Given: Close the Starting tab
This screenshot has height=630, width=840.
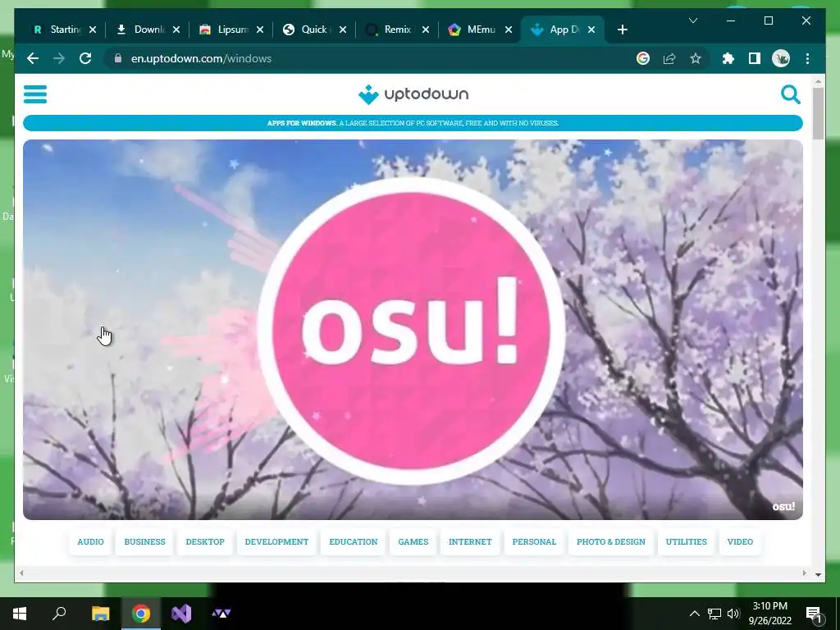Looking at the screenshot, I should tap(93, 30).
